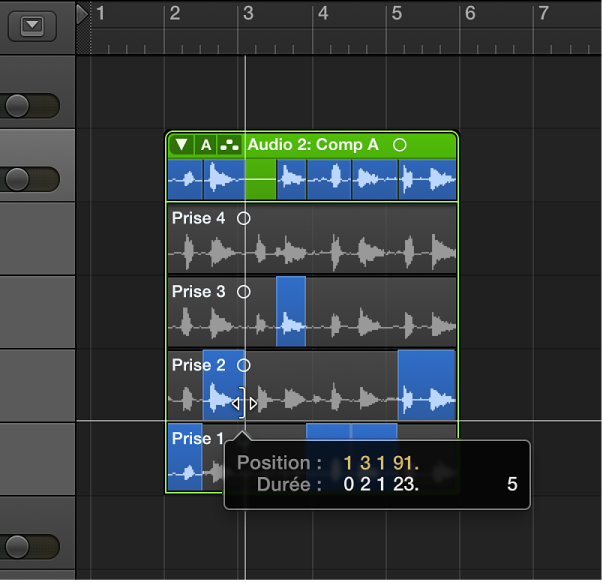The height and width of the screenshot is (582, 602).
Task: Open the drop-down button left of the ruler
Action: pos(32,26)
